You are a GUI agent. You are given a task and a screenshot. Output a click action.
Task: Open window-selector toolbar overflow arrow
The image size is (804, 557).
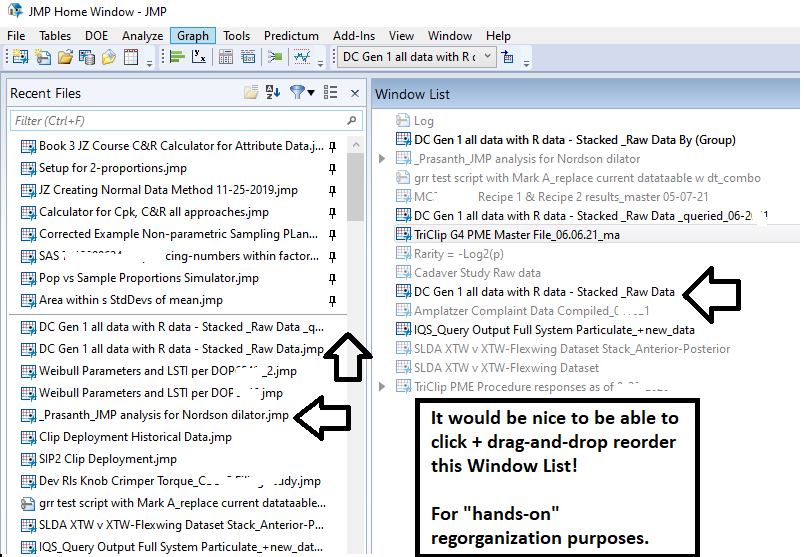(x=526, y=64)
